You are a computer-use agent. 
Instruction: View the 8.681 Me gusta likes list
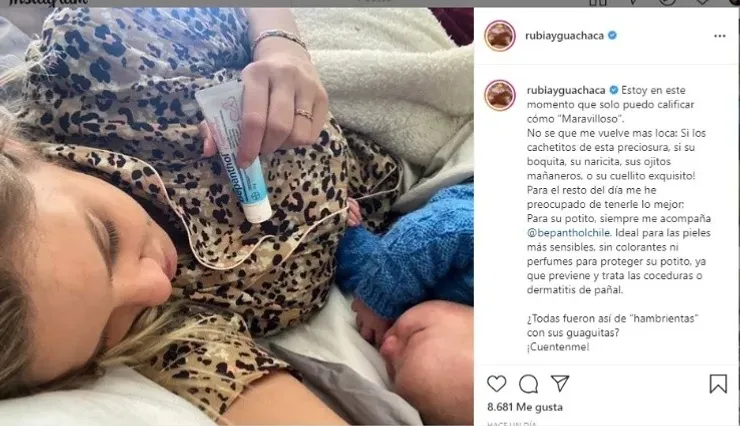[525, 407]
